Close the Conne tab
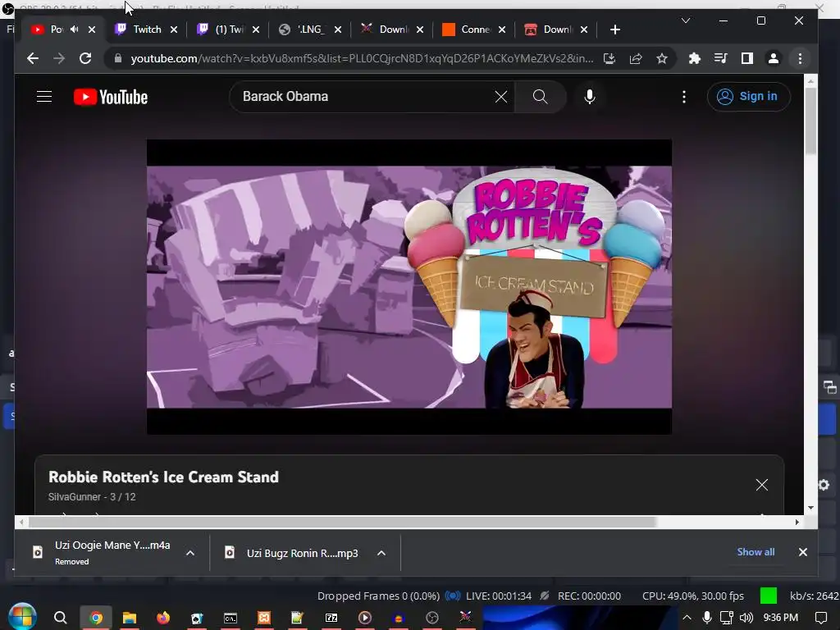The width and height of the screenshot is (840, 630). [502, 30]
